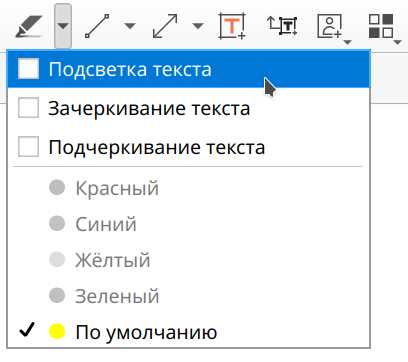Click the swatch next to Синий
This screenshot has height=362, width=408.
pos(57,224)
